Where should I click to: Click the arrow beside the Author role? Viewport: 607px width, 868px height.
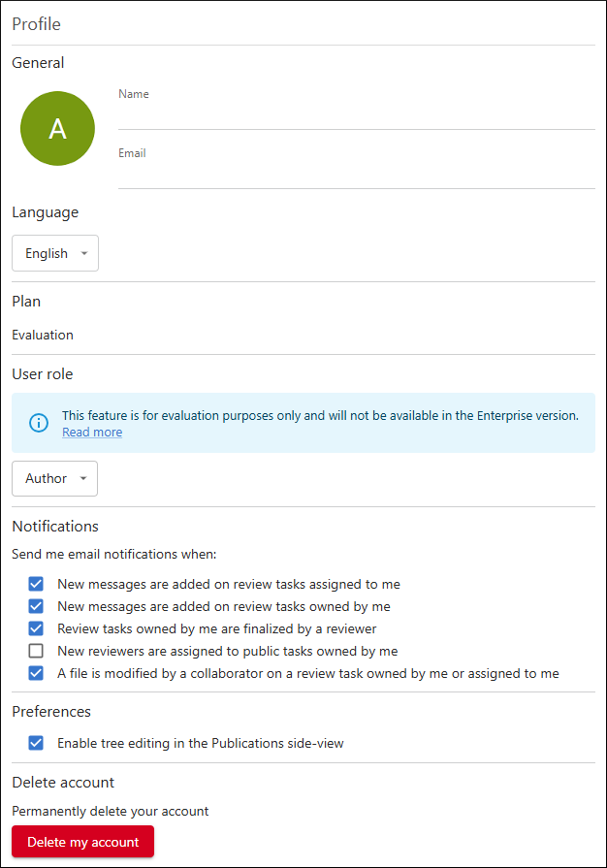point(83,479)
